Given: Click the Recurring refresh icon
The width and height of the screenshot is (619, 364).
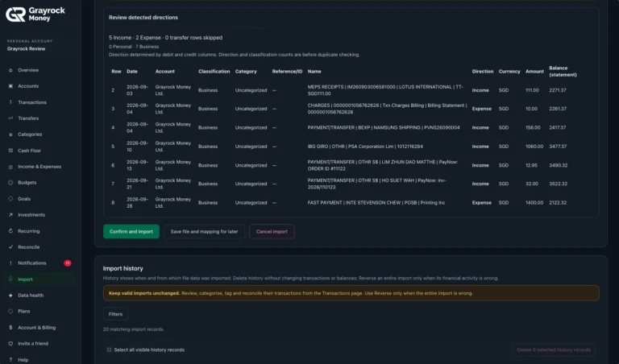Looking at the screenshot, I should pos(10,231).
